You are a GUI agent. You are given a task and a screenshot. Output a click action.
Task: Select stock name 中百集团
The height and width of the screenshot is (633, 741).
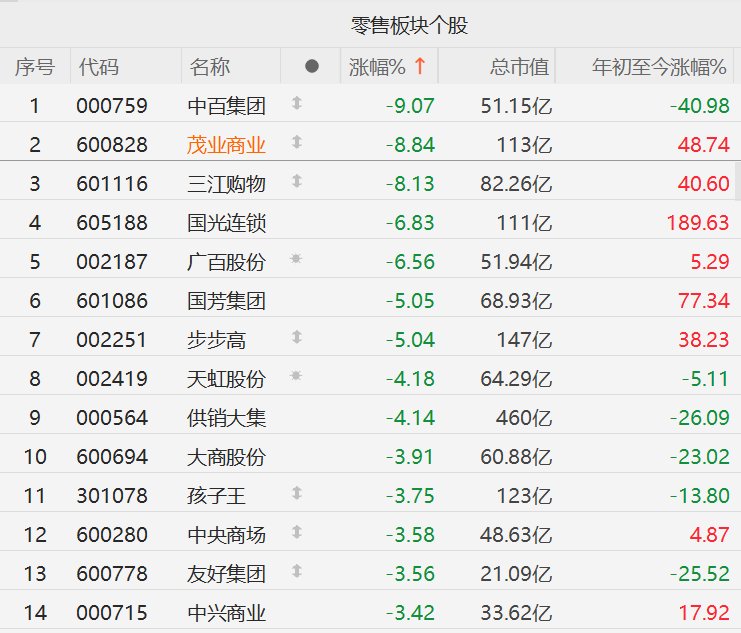coord(226,106)
